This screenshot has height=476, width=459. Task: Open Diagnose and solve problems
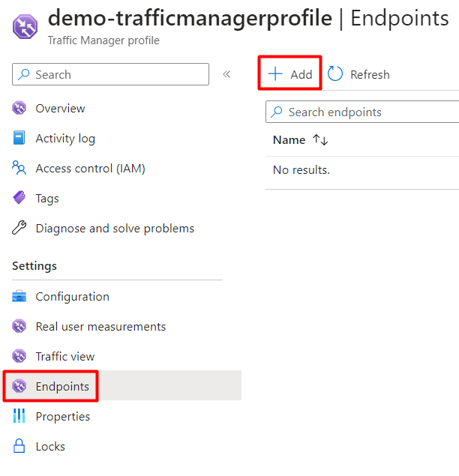point(115,229)
